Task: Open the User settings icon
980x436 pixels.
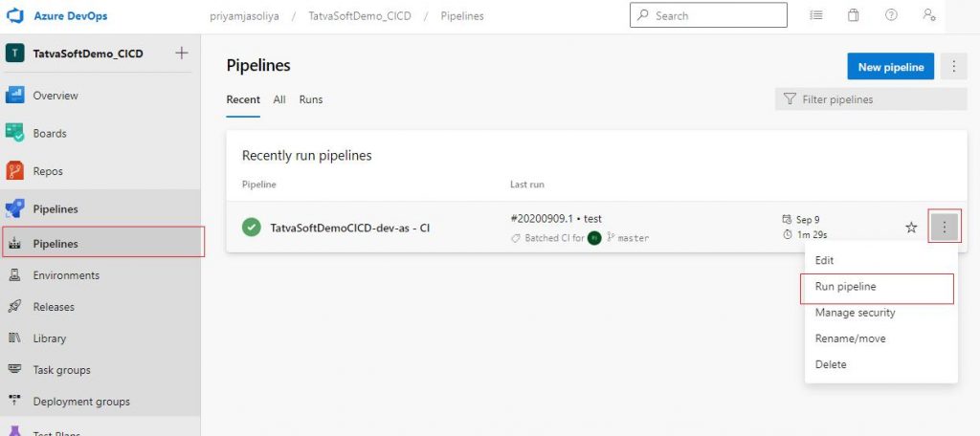Action: (929, 15)
